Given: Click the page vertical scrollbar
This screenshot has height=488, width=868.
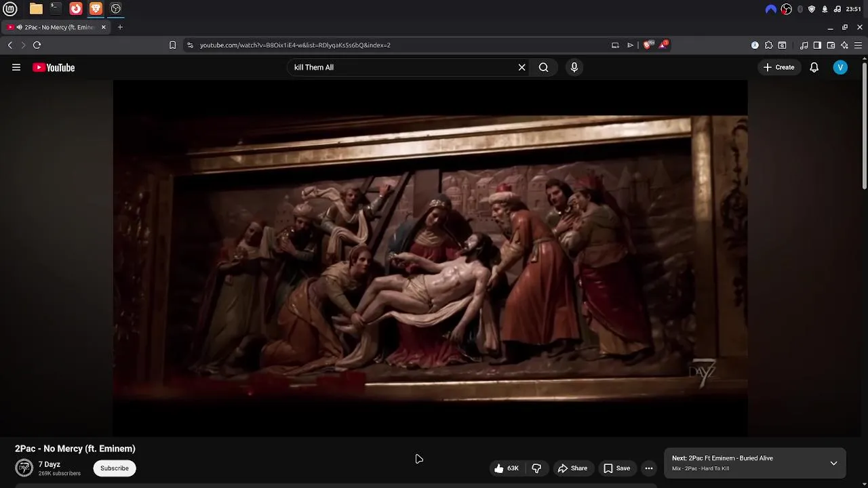Looking at the screenshot, I should [864, 125].
